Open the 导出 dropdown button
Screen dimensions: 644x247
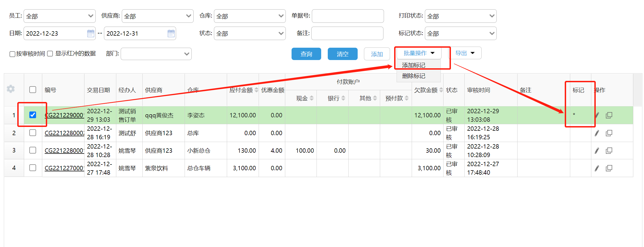click(465, 53)
